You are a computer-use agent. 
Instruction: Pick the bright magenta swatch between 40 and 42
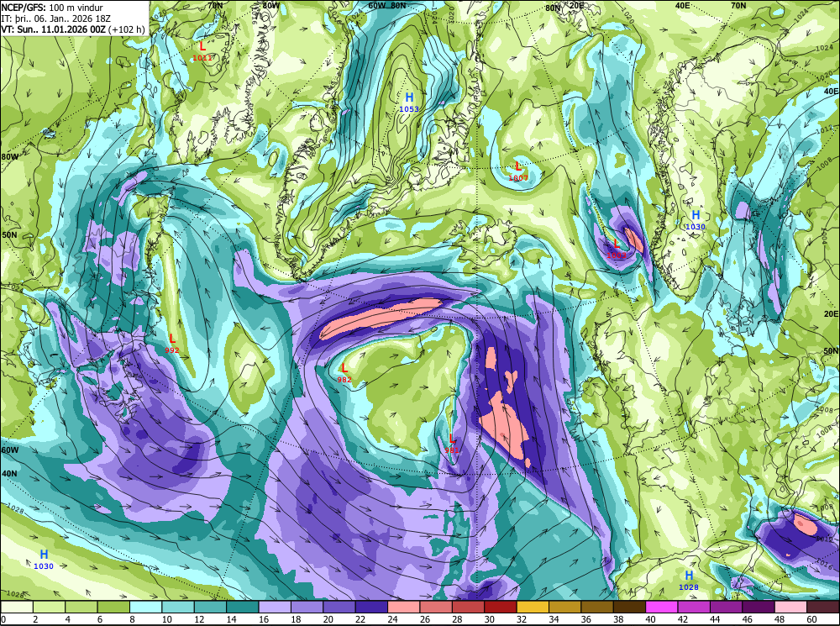pyautogui.click(x=662, y=607)
